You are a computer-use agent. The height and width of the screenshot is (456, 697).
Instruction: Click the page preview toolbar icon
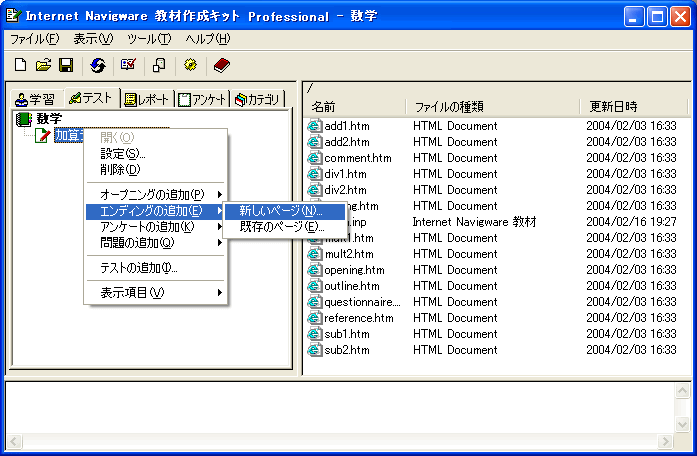click(x=159, y=65)
